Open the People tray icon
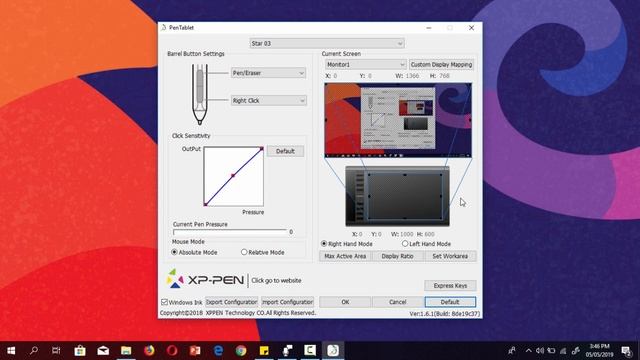 [511, 351]
